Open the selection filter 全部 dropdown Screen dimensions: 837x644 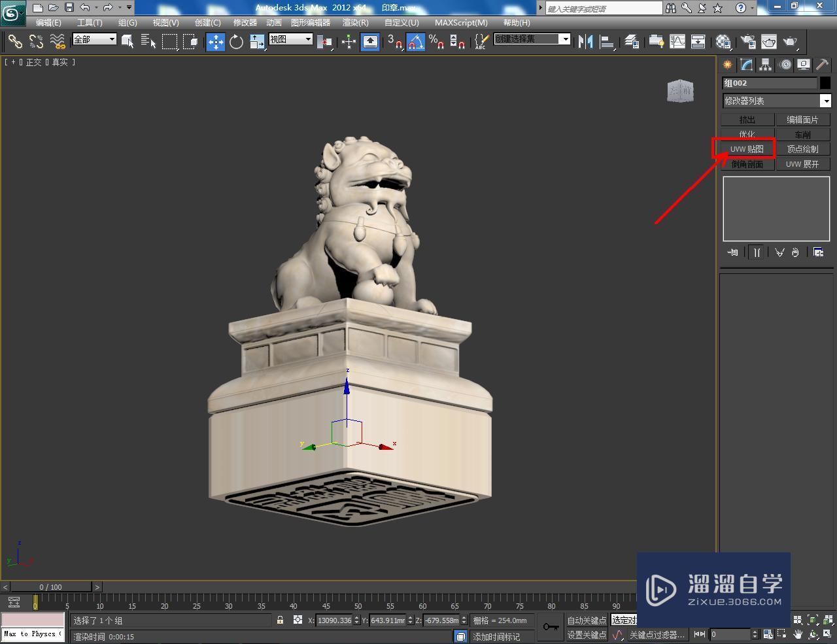pyautogui.click(x=94, y=39)
